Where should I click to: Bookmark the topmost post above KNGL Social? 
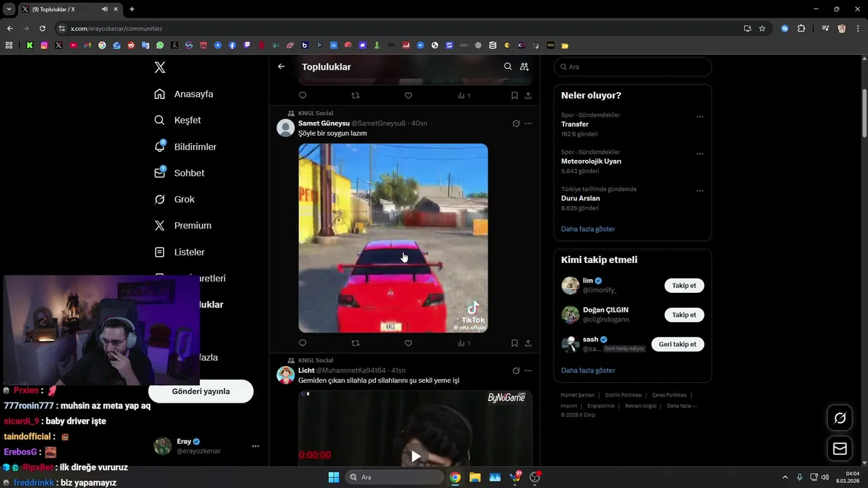(x=515, y=96)
